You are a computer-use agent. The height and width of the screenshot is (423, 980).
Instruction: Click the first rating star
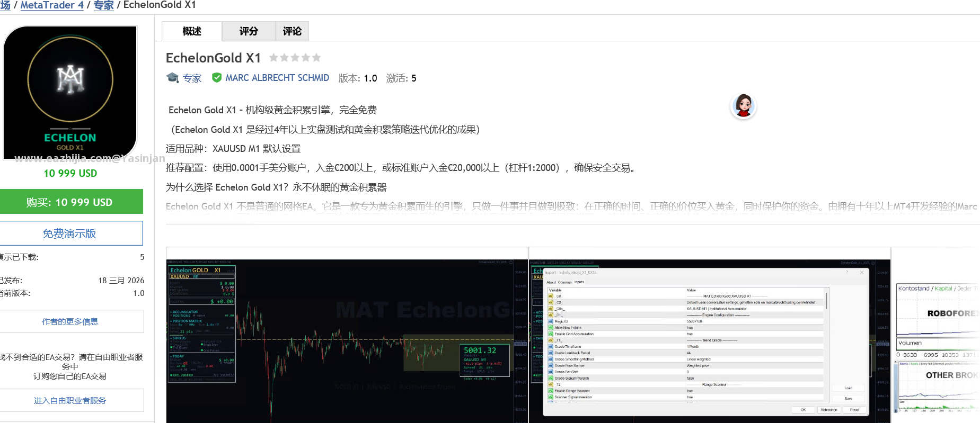pos(273,58)
